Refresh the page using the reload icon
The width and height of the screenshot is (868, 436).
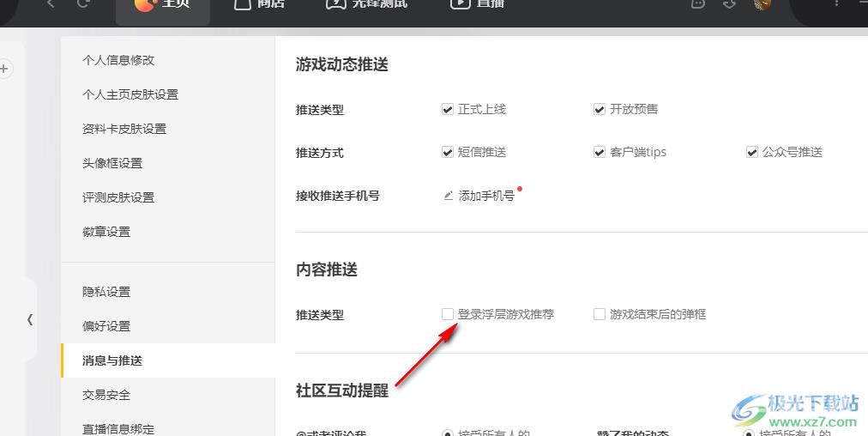(83, 3)
